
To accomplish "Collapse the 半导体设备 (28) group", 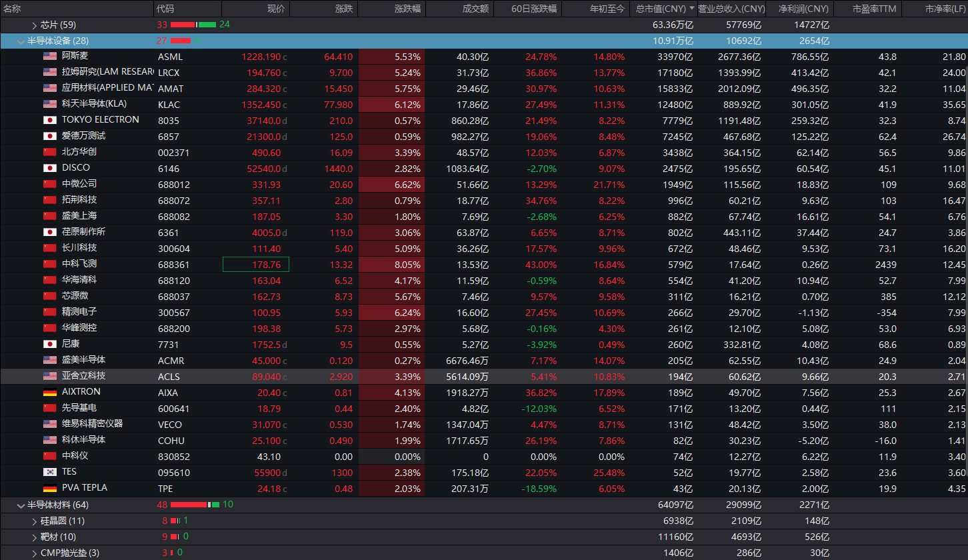I will click(21, 41).
